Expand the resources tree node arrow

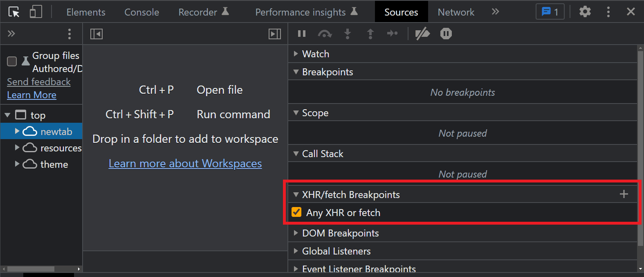(x=17, y=148)
